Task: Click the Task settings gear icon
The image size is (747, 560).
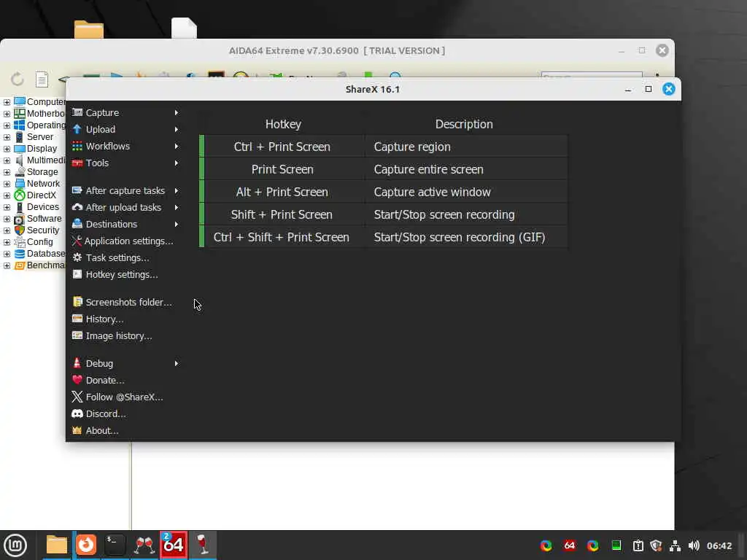Action: 77,257
